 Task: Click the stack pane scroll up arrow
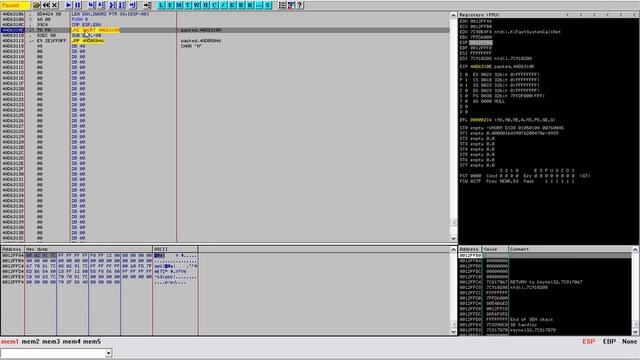pos(635,249)
